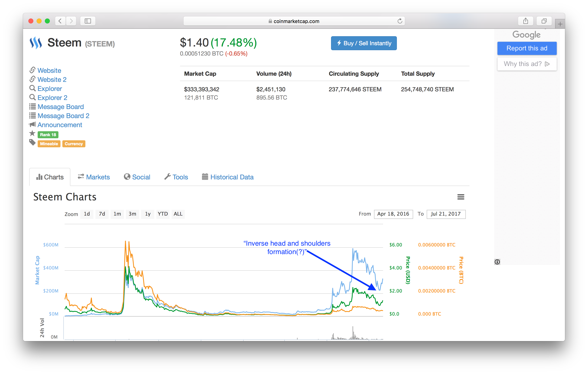Click the Why this ad? button
This screenshot has width=588, height=374.
(527, 64)
